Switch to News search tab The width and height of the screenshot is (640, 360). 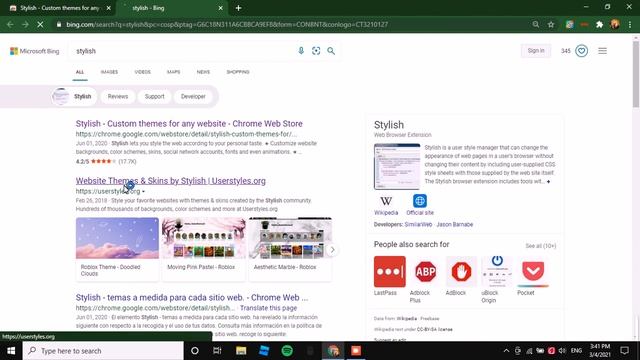203,72
